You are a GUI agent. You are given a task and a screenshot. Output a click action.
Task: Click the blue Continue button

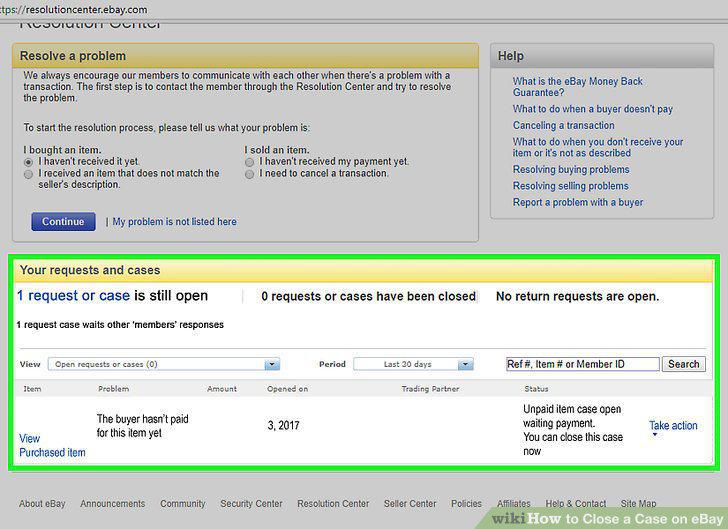click(x=63, y=222)
